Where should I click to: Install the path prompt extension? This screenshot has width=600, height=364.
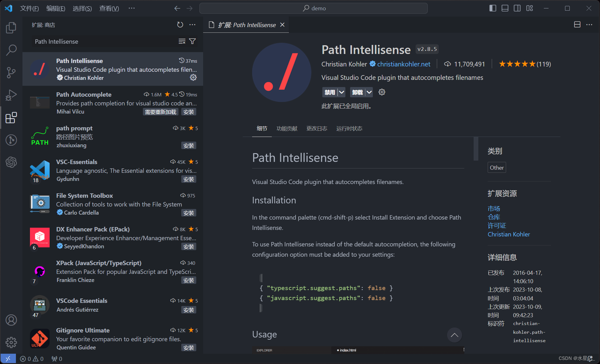189,146
